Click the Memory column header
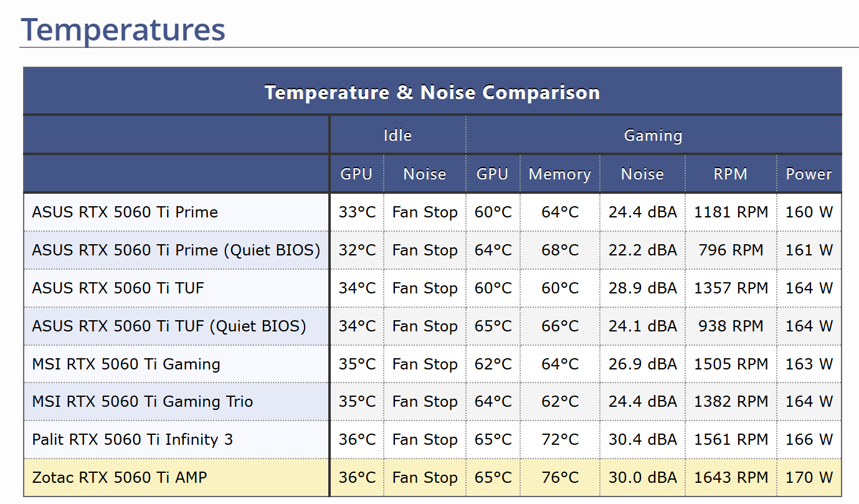859x504 pixels. (559, 174)
